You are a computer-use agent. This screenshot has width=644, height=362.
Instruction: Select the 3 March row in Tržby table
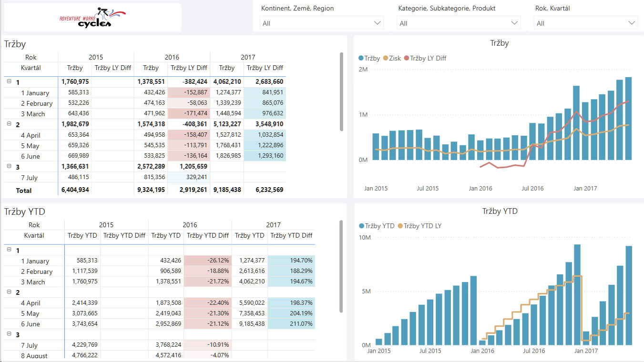(x=145, y=113)
